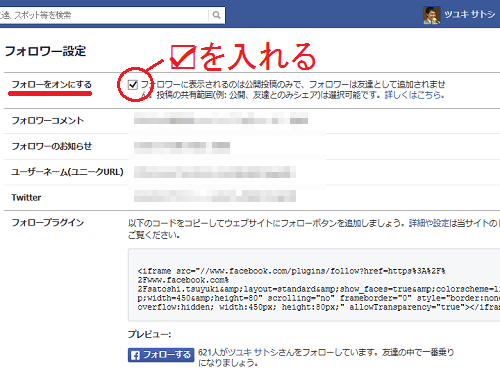Select the Twitter row label
The image size is (500, 388).
26,198
